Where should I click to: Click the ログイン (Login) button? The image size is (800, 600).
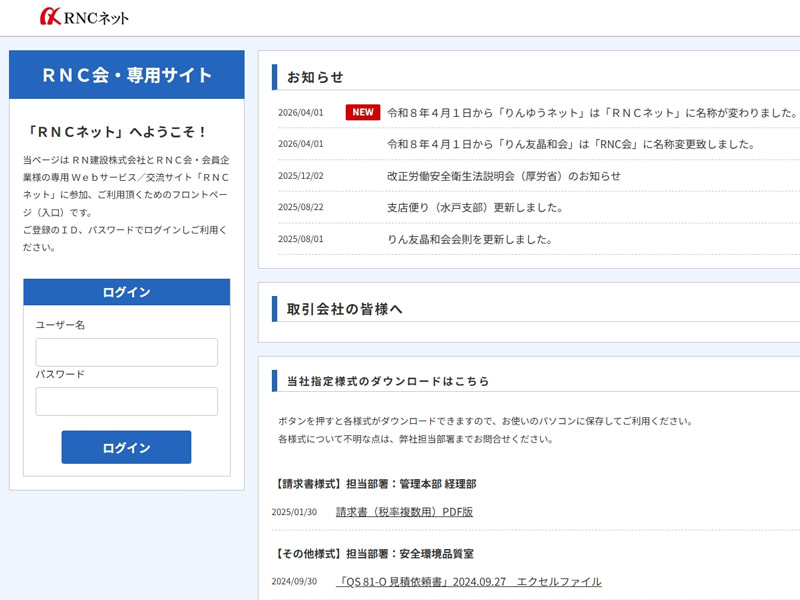click(x=126, y=447)
